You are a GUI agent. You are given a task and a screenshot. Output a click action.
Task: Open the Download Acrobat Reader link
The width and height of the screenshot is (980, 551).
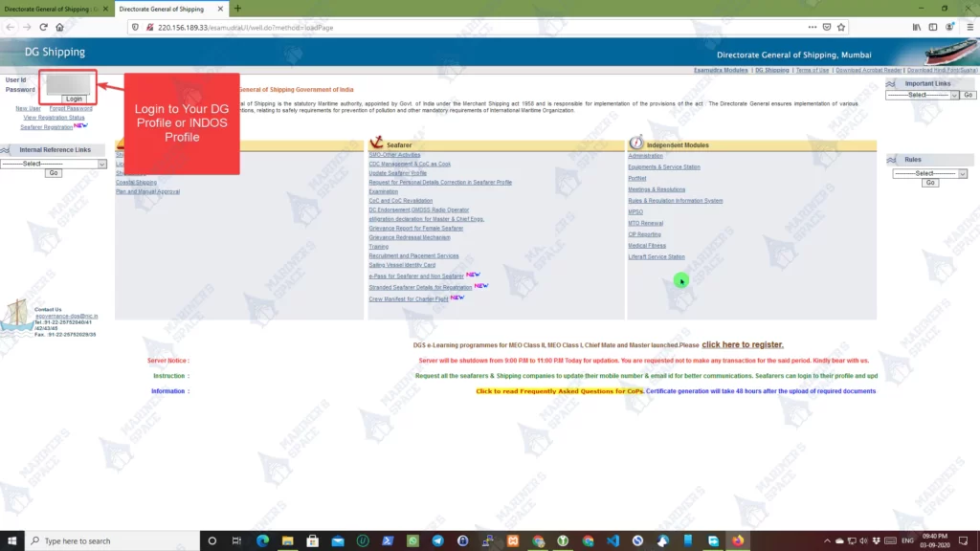tap(868, 70)
